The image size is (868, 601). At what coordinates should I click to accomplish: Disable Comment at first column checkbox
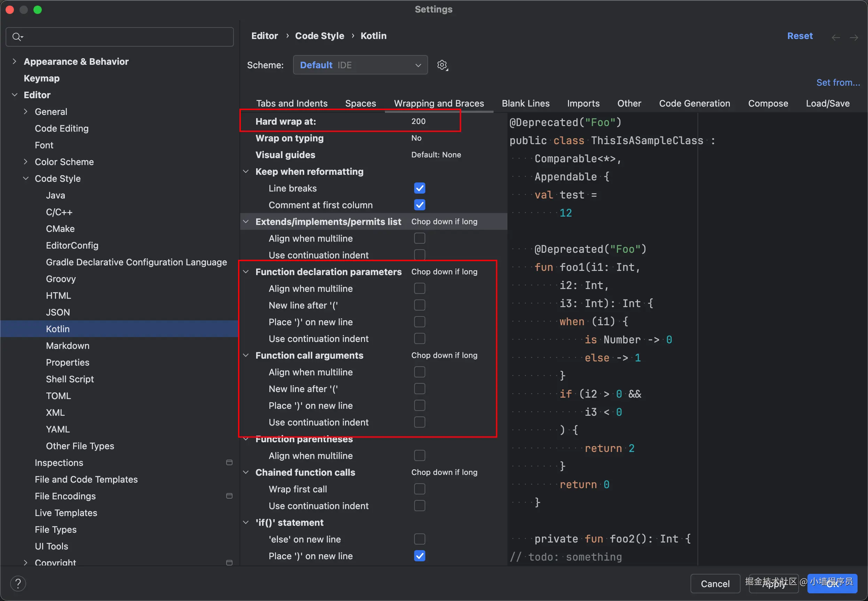point(419,205)
